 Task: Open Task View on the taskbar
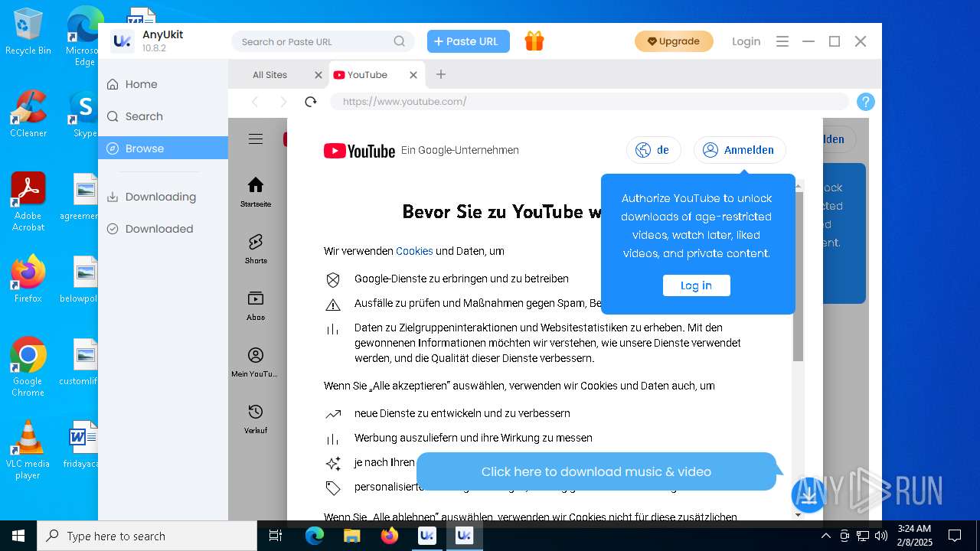point(276,536)
